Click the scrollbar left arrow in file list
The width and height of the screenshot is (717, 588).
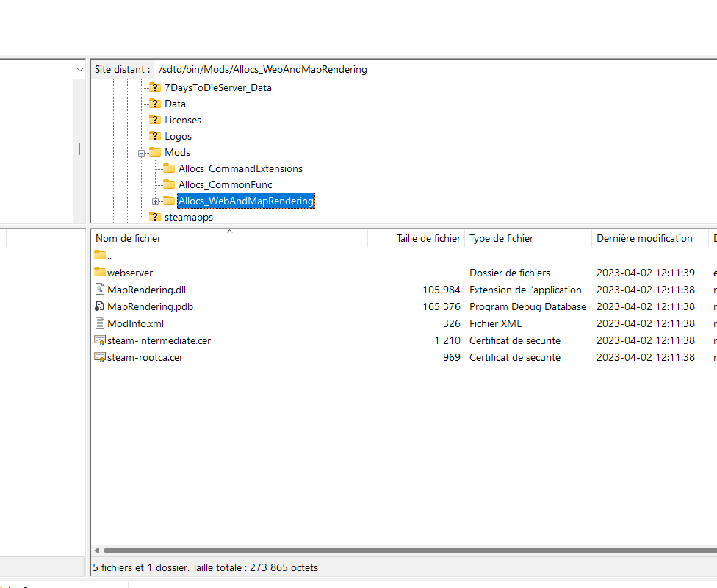(x=96, y=550)
